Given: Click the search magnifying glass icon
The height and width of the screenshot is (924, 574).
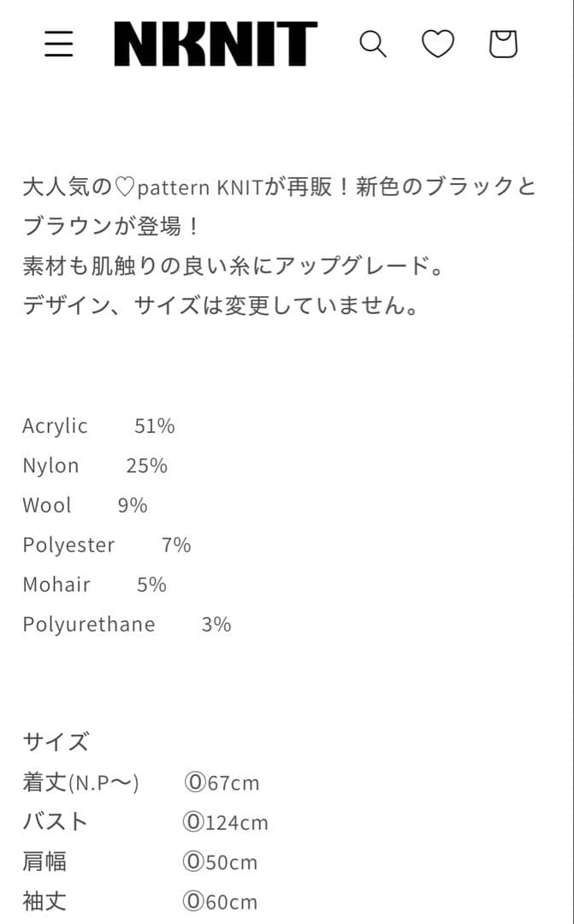Looking at the screenshot, I should tap(373, 44).
